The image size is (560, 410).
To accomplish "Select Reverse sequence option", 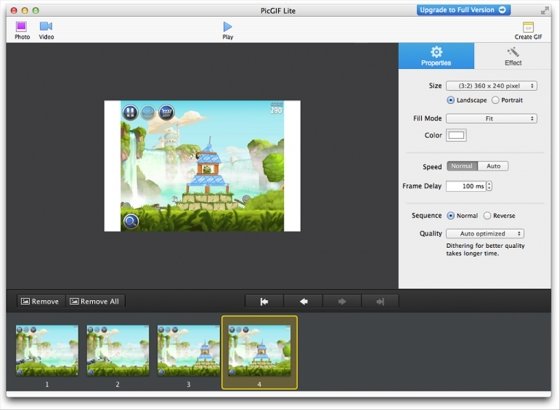I will pyautogui.click(x=487, y=216).
